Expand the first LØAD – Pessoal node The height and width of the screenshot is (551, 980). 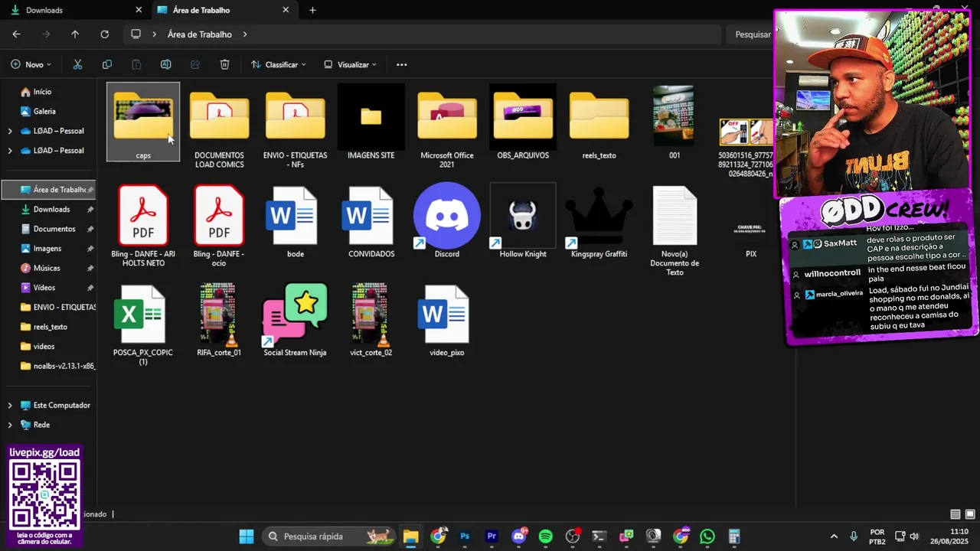tap(10, 131)
